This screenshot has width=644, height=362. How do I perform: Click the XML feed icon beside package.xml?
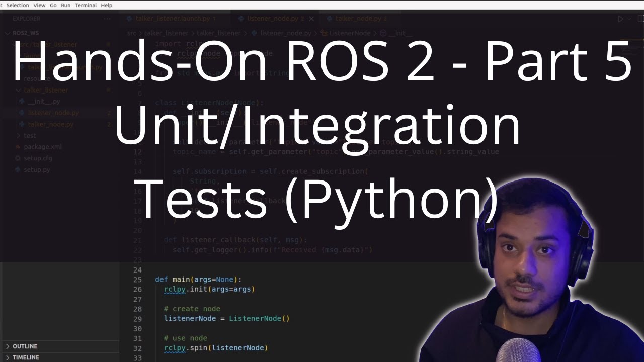pos(18,147)
